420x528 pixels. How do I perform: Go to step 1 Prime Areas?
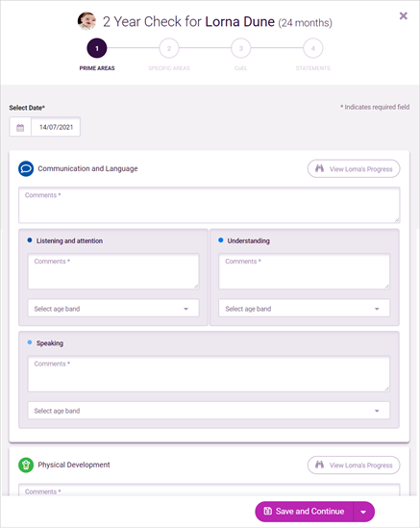[x=97, y=48]
